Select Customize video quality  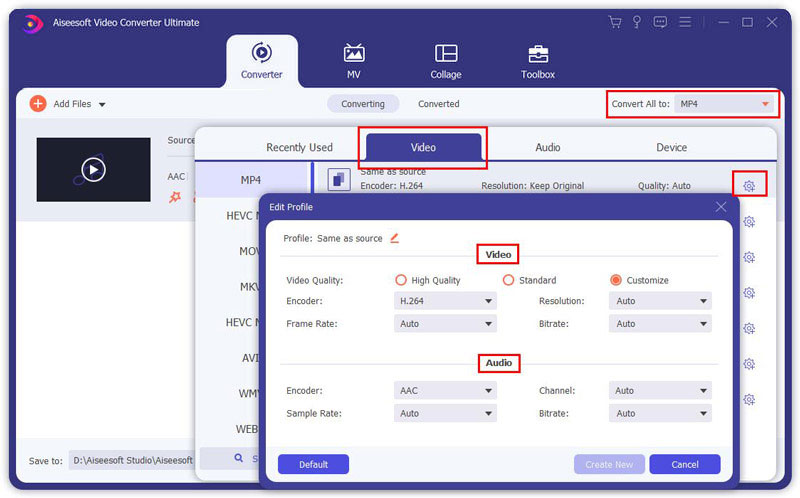(616, 280)
